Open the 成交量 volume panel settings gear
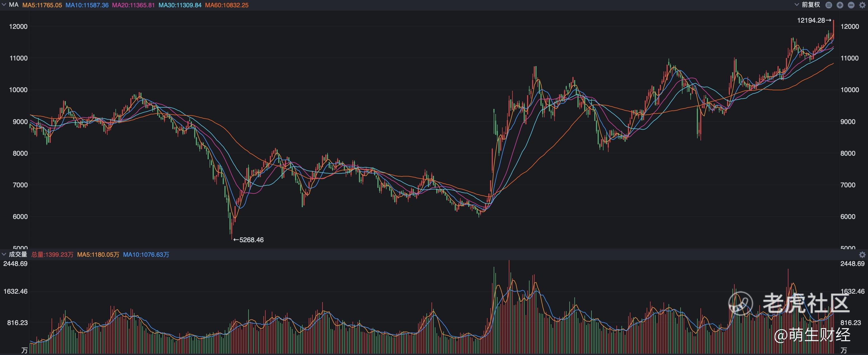 862,254
